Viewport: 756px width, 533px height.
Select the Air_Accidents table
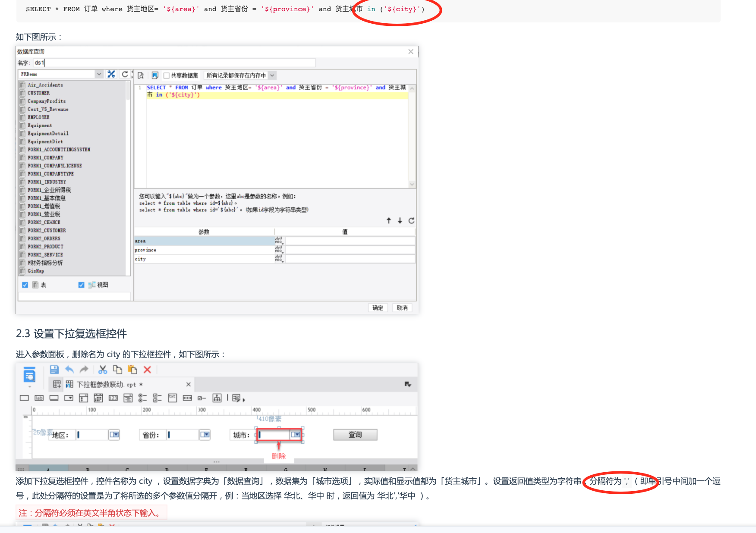click(45, 85)
